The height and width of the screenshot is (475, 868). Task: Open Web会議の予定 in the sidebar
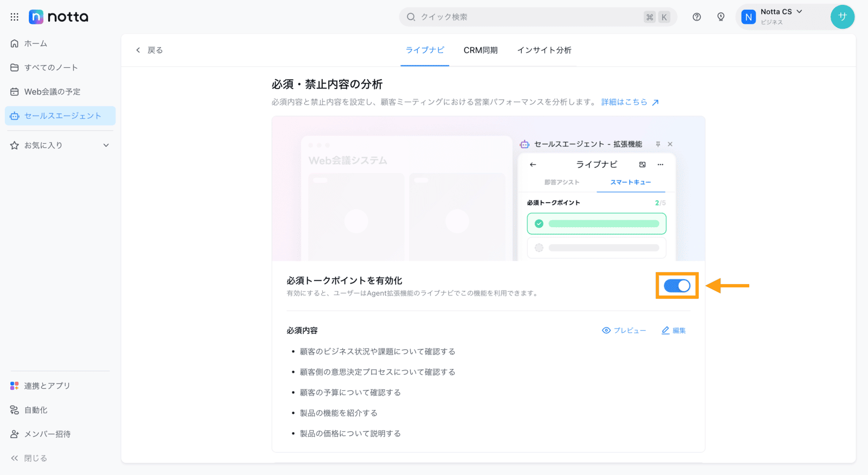pyautogui.click(x=60, y=92)
